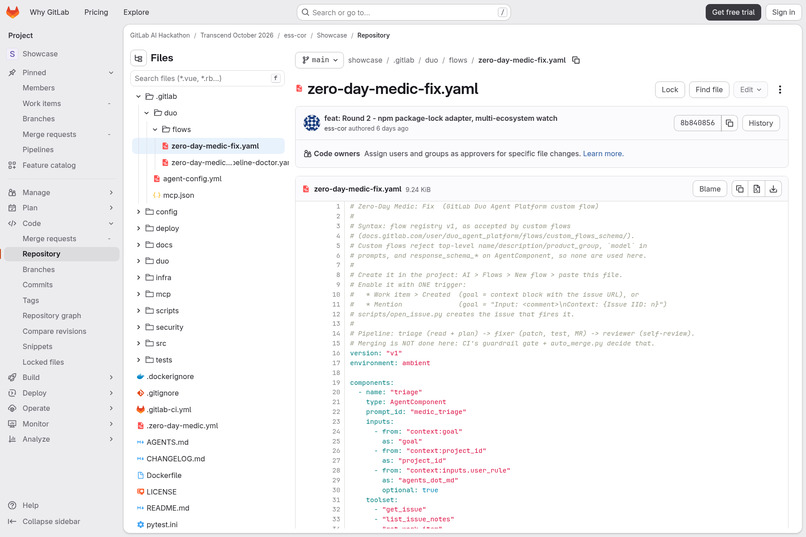This screenshot has width=806, height=537.
Task: Open the Round 2 commit message link
Action: click(x=441, y=118)
